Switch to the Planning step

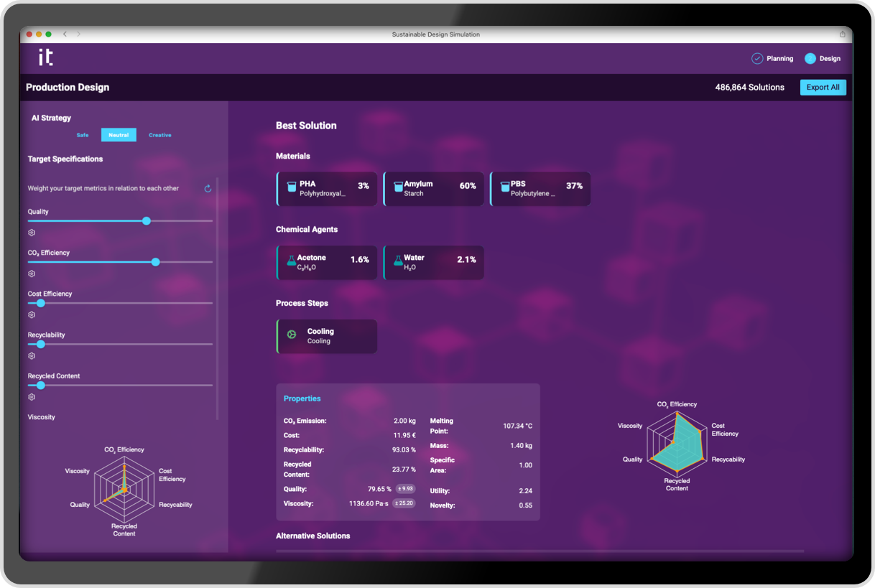(x=772, y=59)
